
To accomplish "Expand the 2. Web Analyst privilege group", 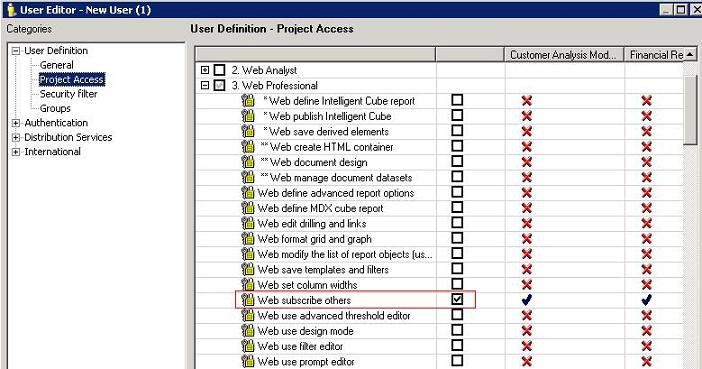I will (x=205, y=70).
